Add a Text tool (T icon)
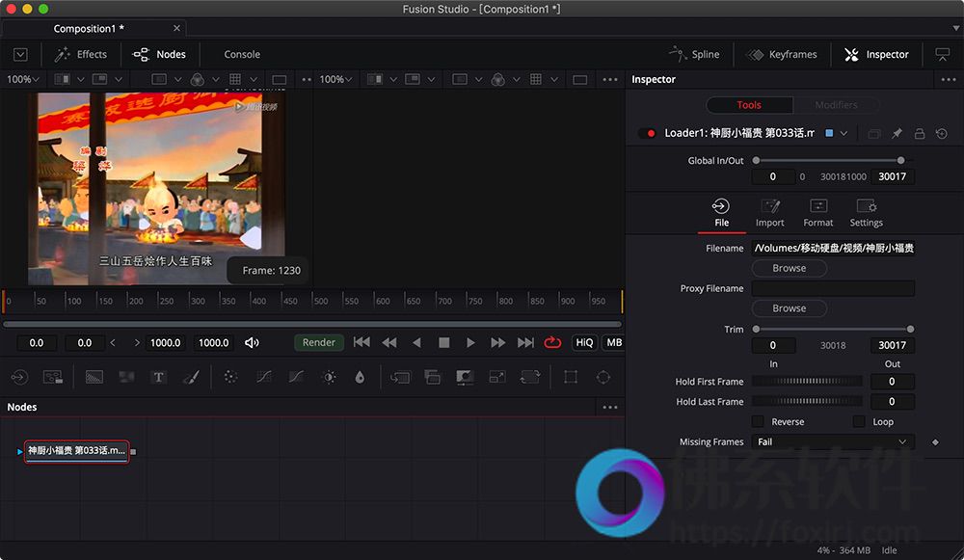964x560 pixels. coord(159,377)
